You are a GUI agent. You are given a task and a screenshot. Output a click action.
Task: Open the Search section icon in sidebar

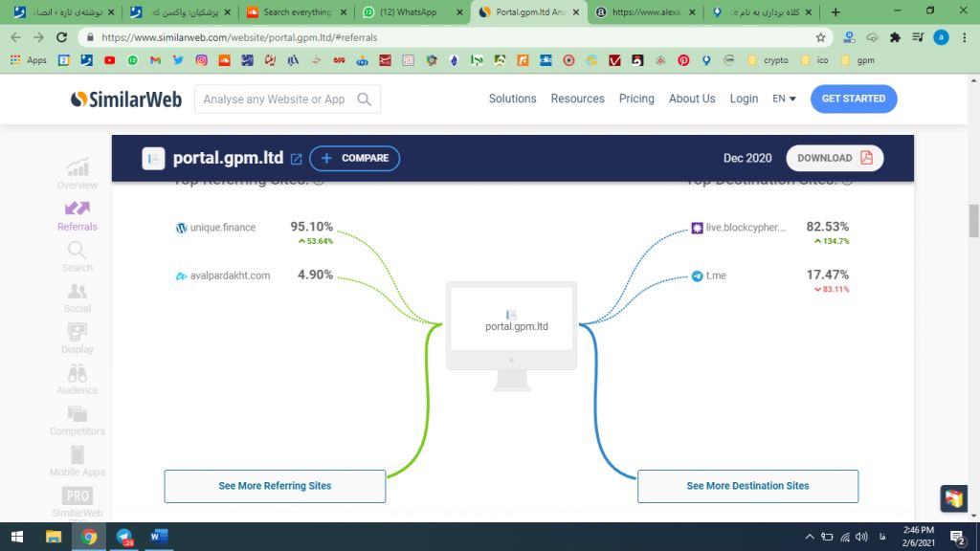pyautogui.click(x=77, y=255)
